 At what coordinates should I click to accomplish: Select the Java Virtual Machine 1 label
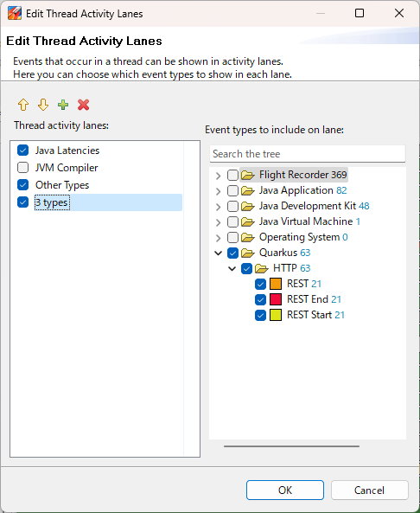click(x=309, y=221)
